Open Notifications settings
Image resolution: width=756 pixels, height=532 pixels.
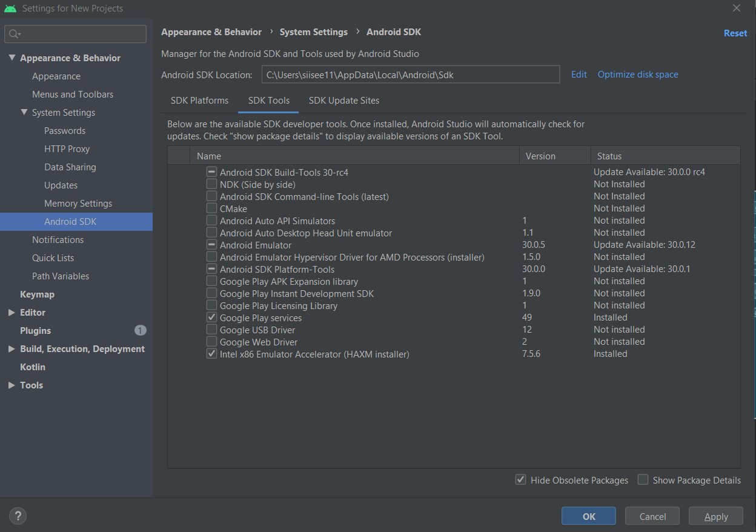[x=58, y=239]
